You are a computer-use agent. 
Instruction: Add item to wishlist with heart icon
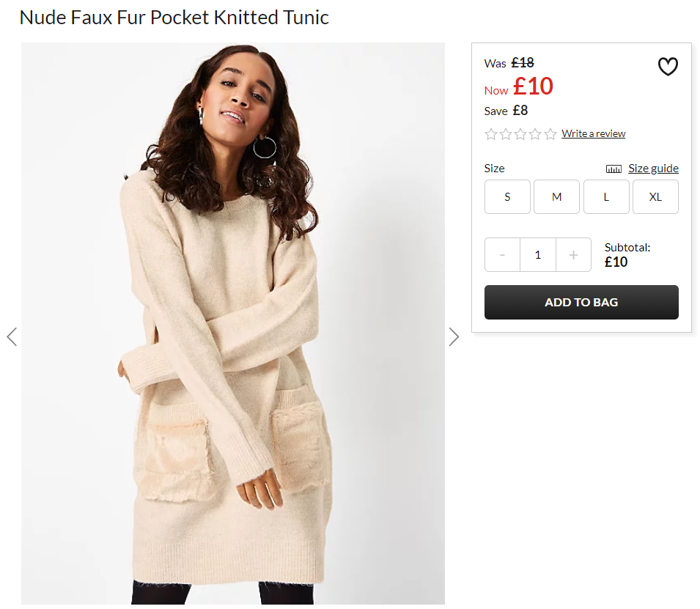(x=668, y=67)
